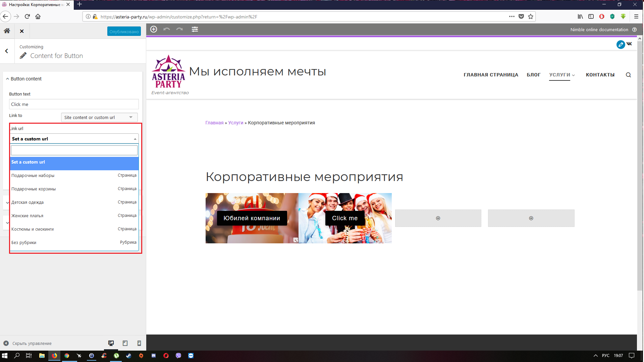The image size is (644, 362).
Task: Collapse the Set a custom url select
Action: click(74, 139)
